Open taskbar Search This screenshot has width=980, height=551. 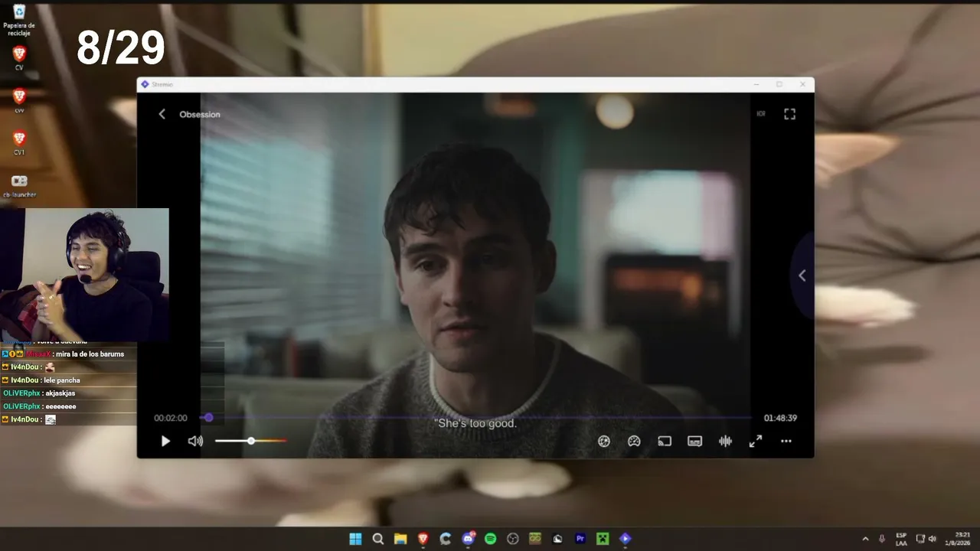coord(378,539)
